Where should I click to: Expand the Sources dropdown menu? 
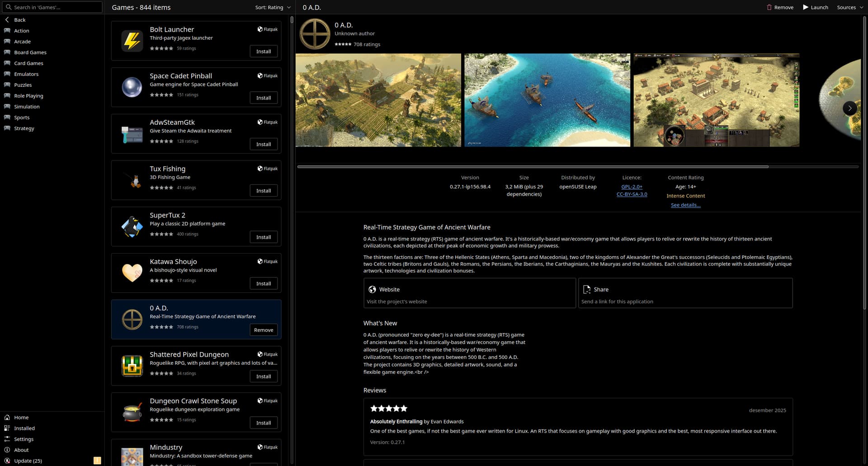click(x=849, y=7)
